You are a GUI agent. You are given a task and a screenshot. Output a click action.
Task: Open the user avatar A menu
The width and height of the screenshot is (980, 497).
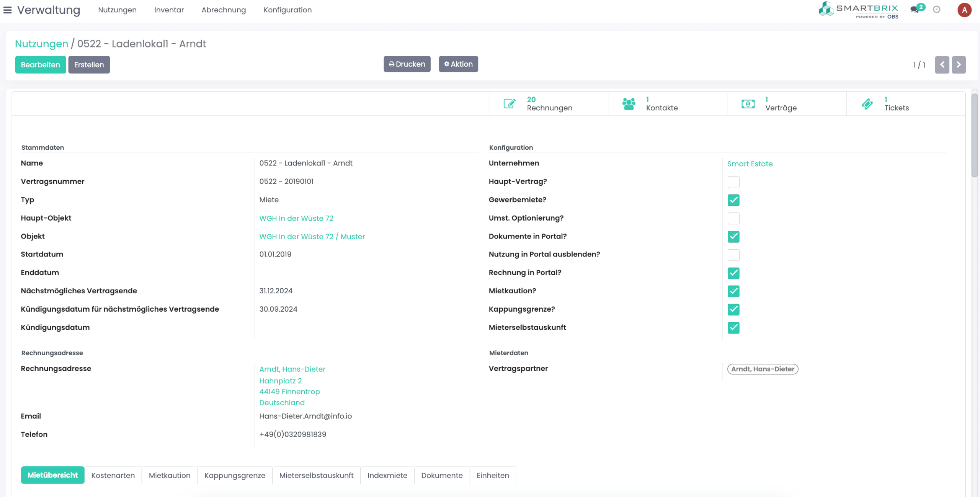point(964,10)
